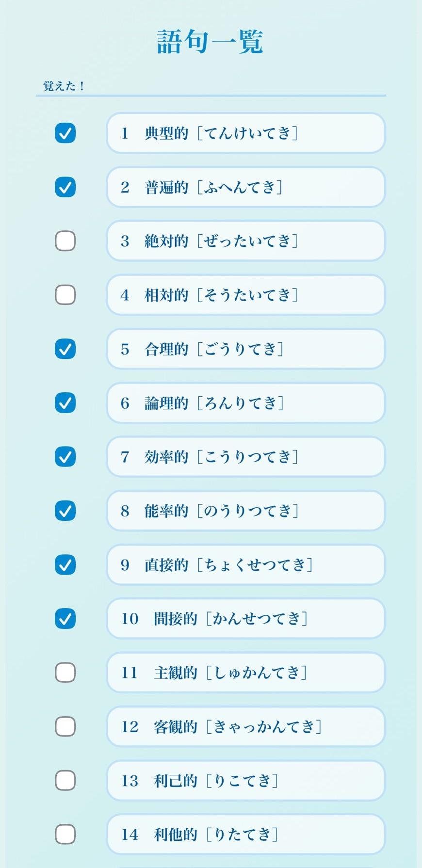Viewport: 422px width, 868px height.
Task: Tap the 相対的 word card
Action: (245, 295)
